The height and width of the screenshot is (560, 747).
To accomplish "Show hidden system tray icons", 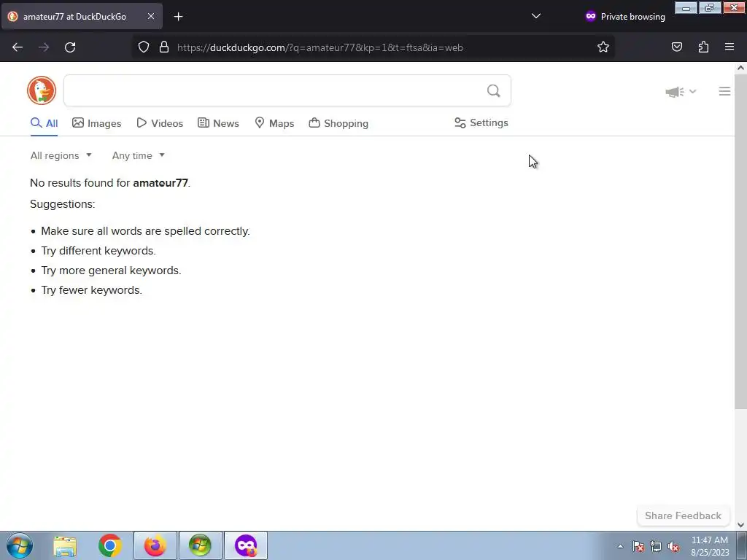I will pos(620,547).
